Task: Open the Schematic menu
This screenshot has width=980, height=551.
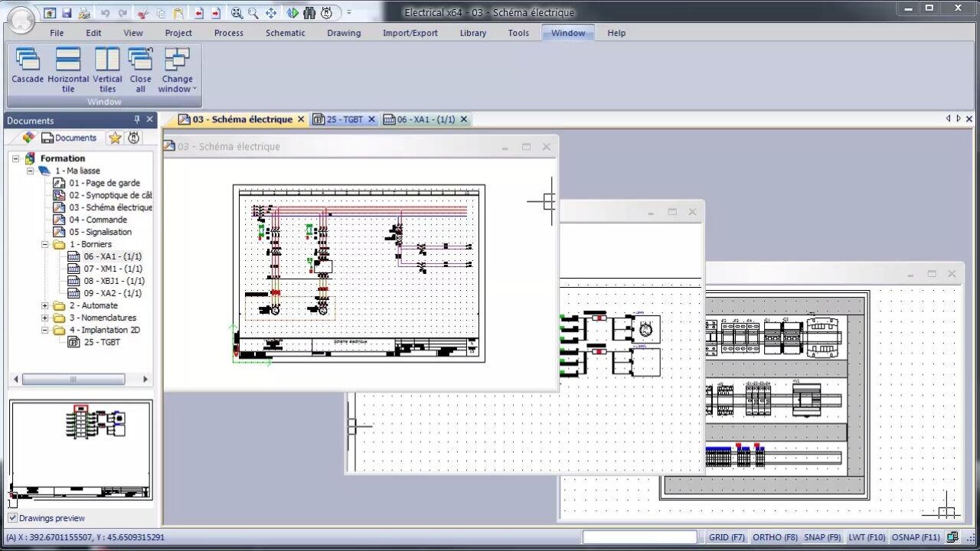Action: [x=285, y=33]
